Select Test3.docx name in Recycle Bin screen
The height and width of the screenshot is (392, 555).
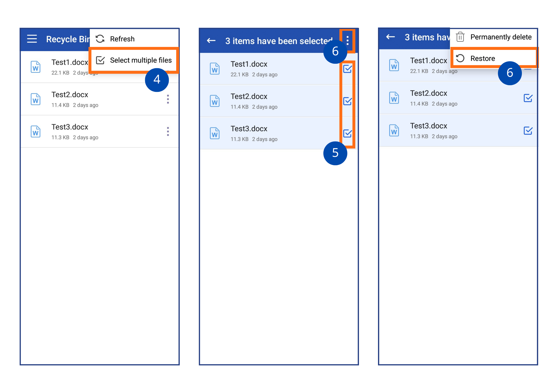[x=70, y=127]
